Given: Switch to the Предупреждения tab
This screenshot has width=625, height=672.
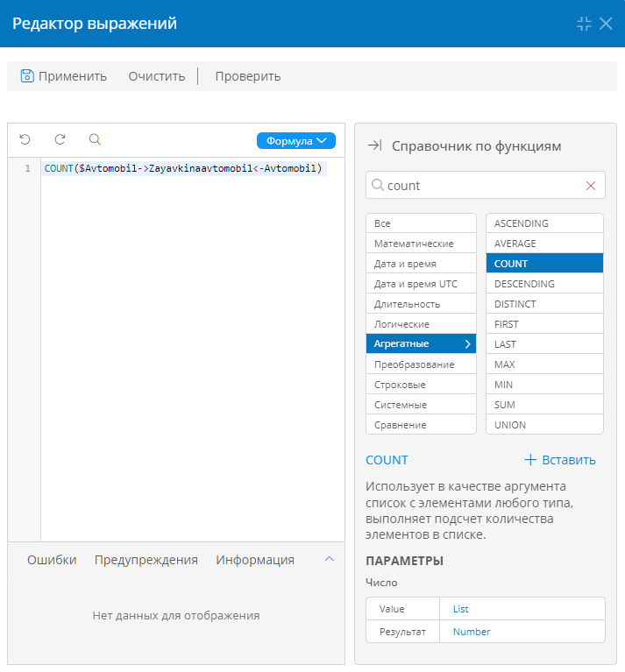Looking at the screenshot, I should pyautogui.click(x=146, y=560).
